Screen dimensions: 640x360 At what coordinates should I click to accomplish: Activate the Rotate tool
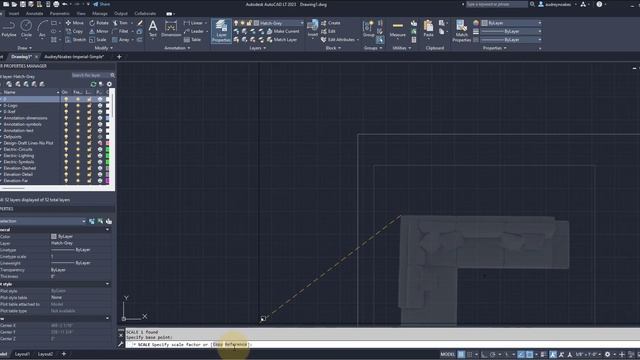point(99,23)
